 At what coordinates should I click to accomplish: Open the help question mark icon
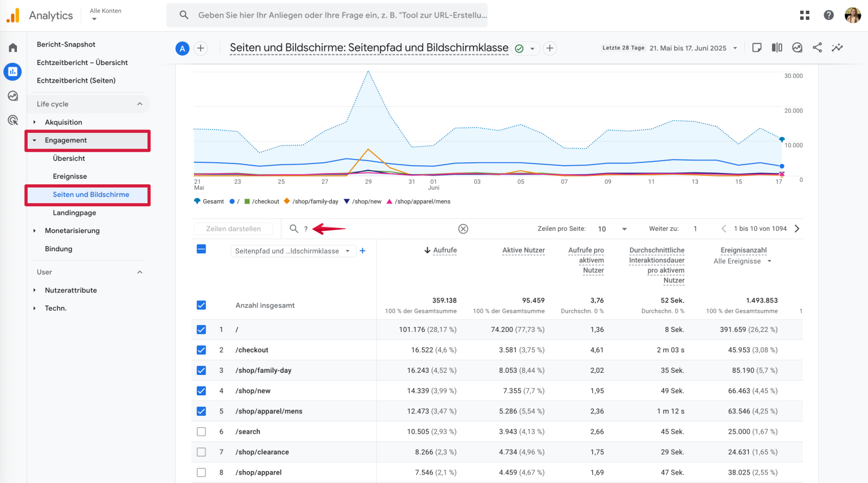828,15
